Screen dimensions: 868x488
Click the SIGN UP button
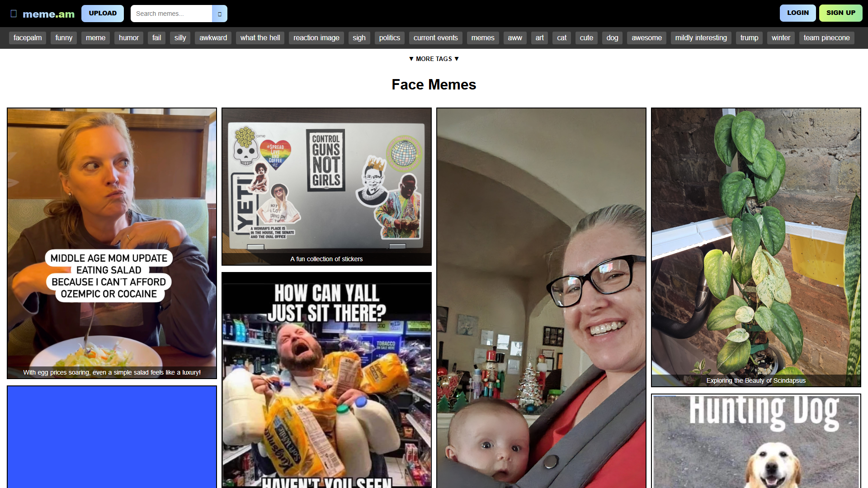point(841,13)
